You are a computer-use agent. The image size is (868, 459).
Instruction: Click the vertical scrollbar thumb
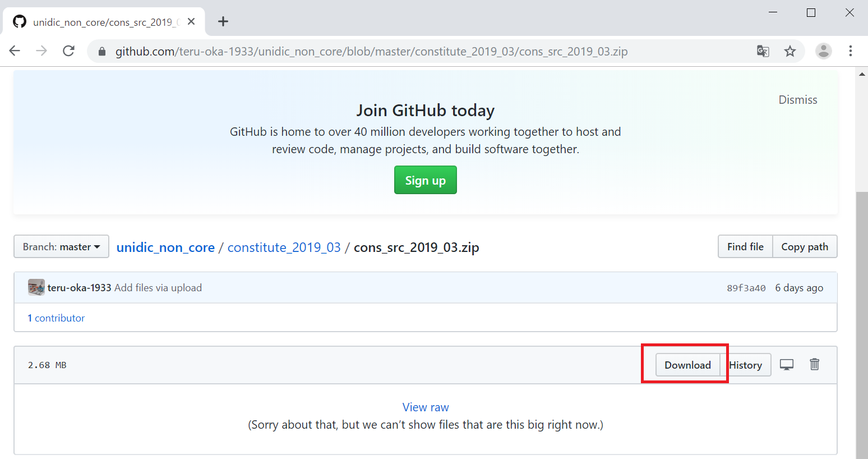862,324
